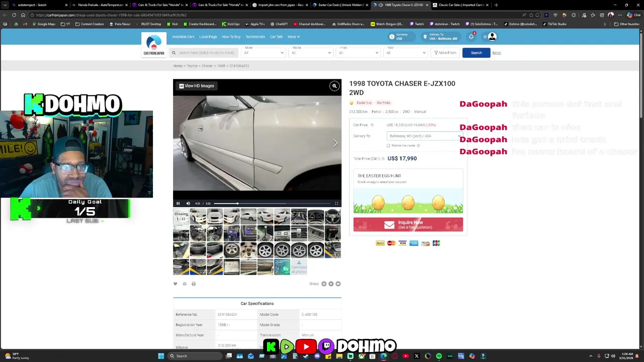Go to the next image with right arrow
This screenshot has height=362, width=644.
(x=335, y=143)
